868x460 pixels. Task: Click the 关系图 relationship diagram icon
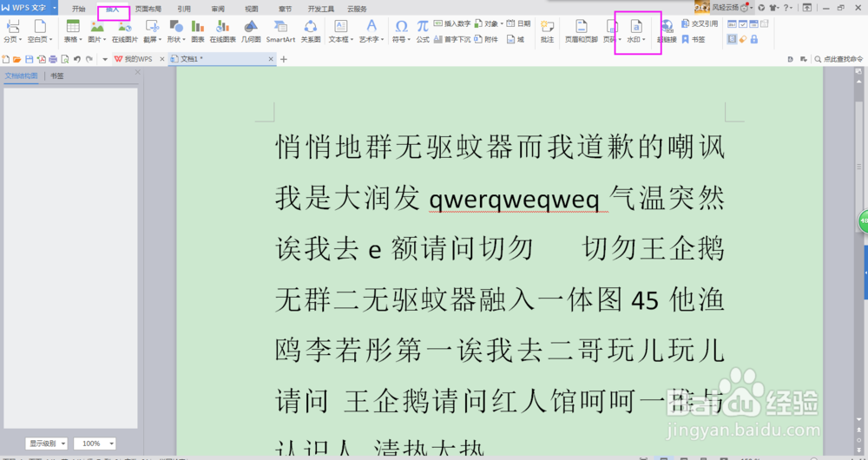click(x=311, y=26)
